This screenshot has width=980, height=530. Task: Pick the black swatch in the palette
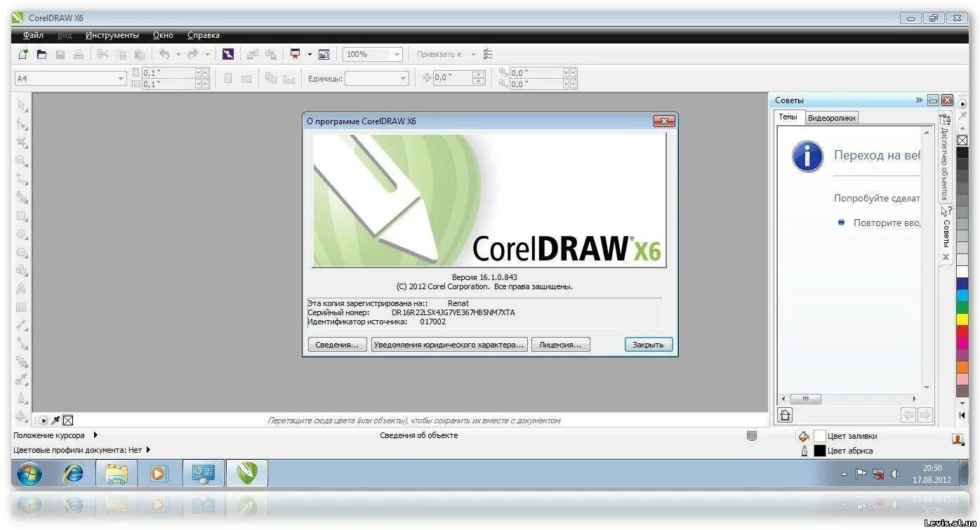pyautogui.click(x=962, y=152)
